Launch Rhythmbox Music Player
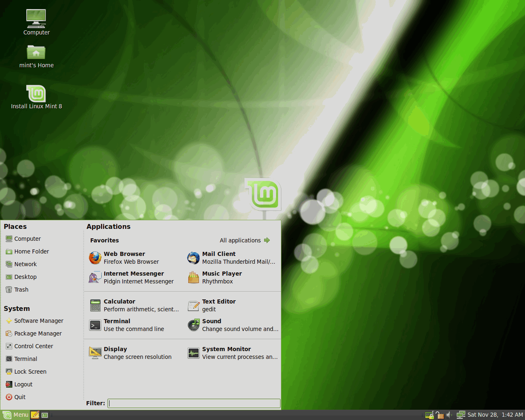Screen dimensions: 525x420 coord(215,277)
